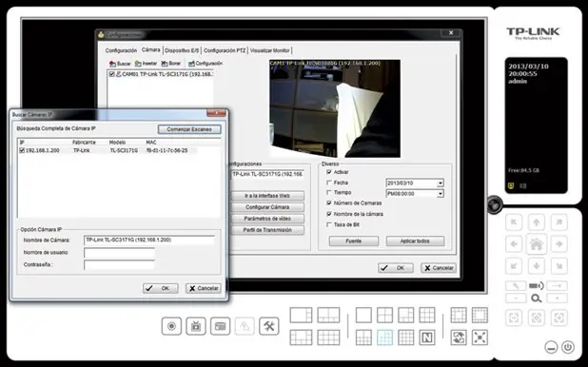Move camera up-right with diagonal PTZ arrow

pyautogui.click(x=559, y=222)
